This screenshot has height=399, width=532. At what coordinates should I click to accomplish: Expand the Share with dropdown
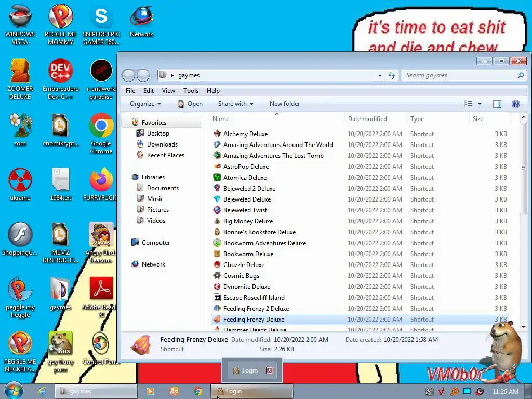[236, 104]
